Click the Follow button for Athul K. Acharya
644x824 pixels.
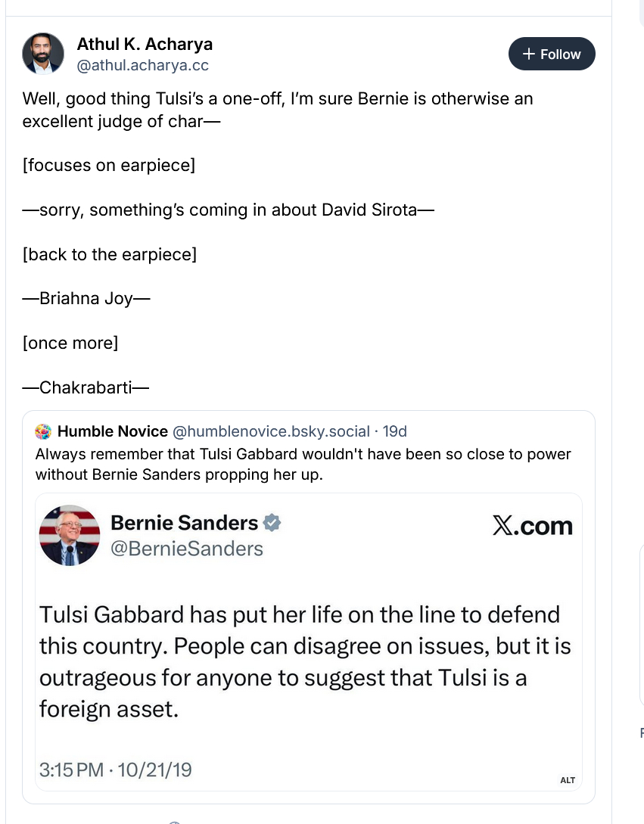pos(552,54)
